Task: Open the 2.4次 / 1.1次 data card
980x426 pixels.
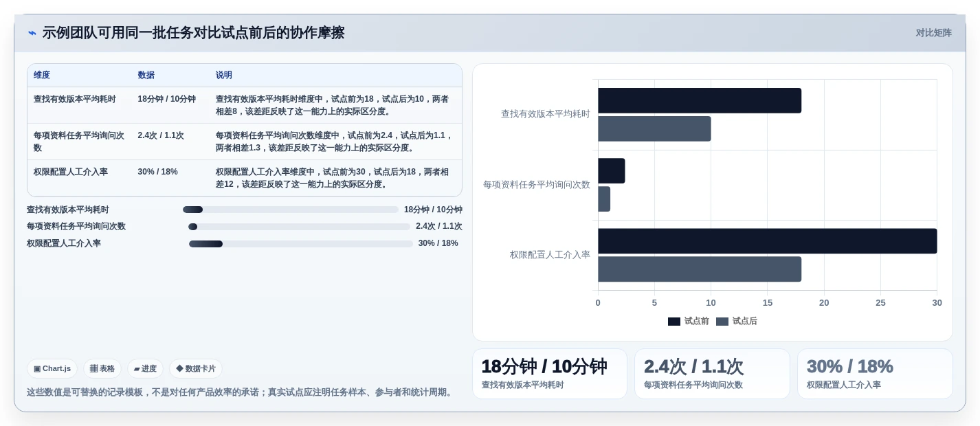Action: [x=712, y=374]
